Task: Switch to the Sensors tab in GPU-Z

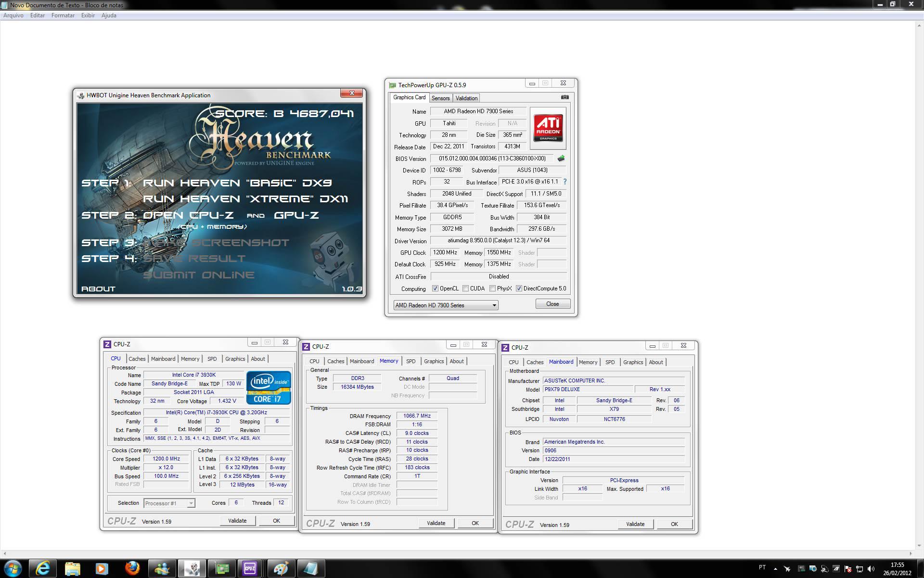Action: click(x=440, y=98)
